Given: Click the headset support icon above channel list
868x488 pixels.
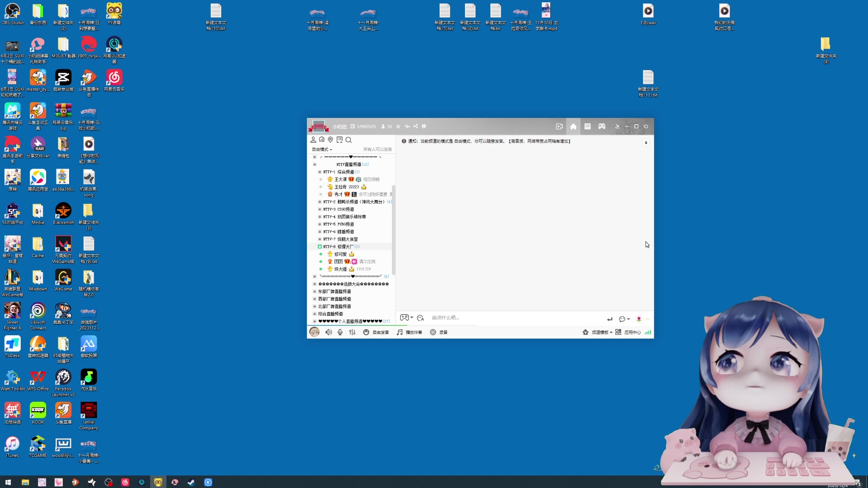Looking at the screenshot, I should point(322,140).
